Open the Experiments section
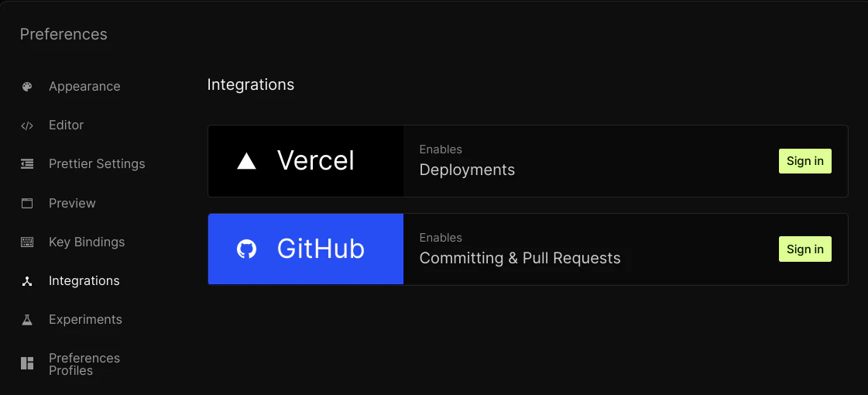This screenshot has height=395, width=868. point(85,320)
